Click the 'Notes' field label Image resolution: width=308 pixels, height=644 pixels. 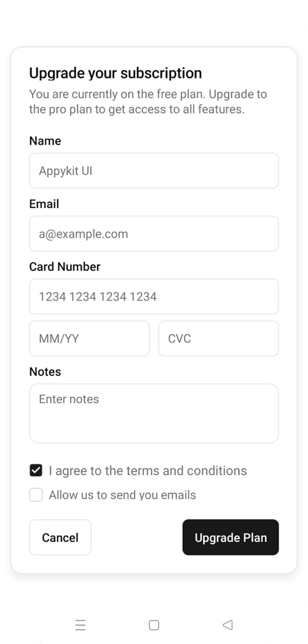click(45, 372)
